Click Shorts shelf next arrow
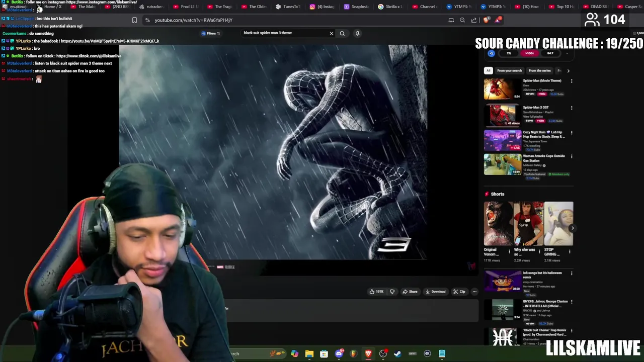Viewport: 644px width, 362px height. (572, 228)
